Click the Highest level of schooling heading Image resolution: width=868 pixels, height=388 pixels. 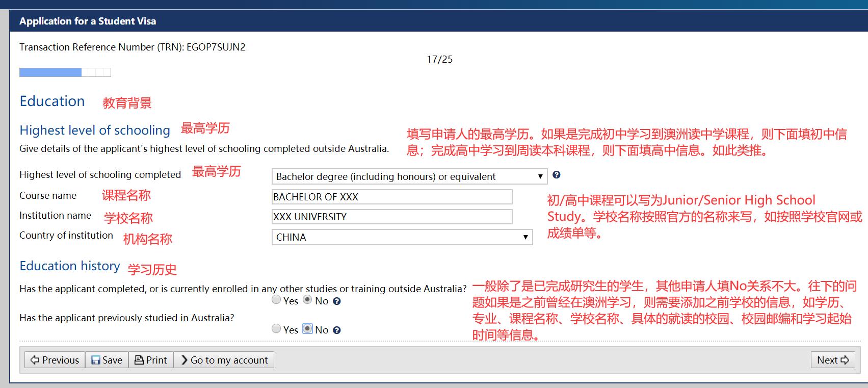click(x=95, y=130)
